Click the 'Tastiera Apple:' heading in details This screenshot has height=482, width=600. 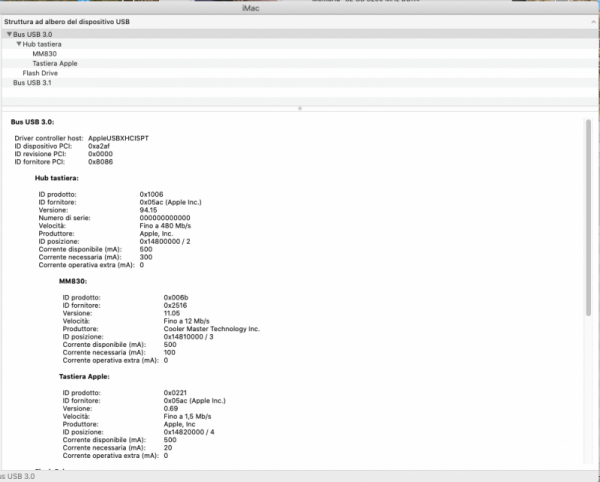(x=84, y=377)
